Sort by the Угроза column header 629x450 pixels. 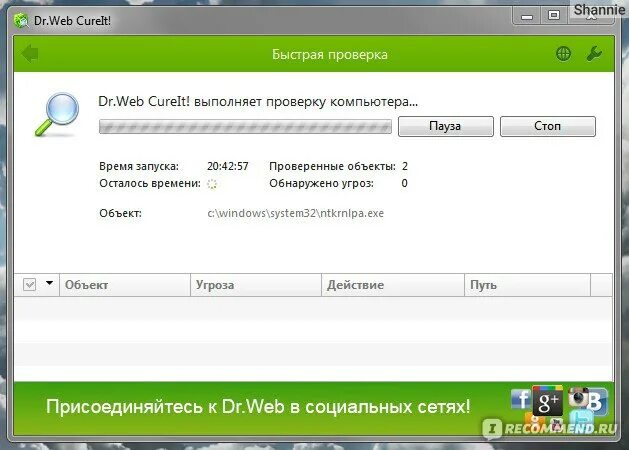pyautogui.click(x=256, y=285)
